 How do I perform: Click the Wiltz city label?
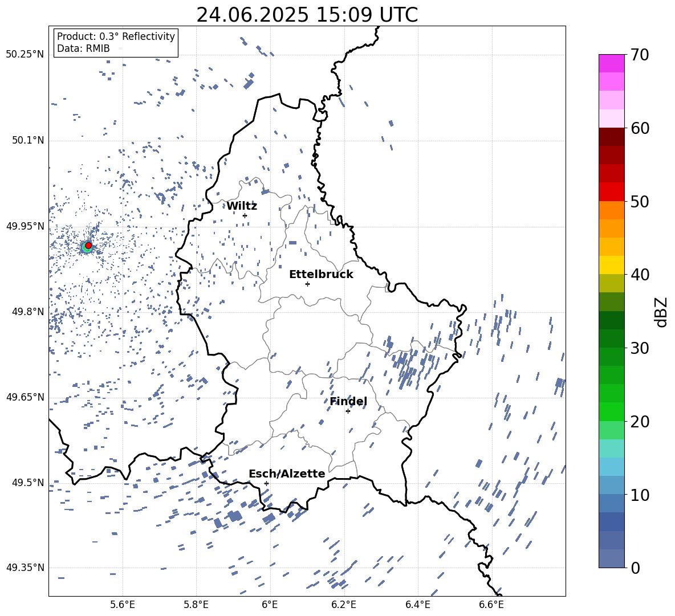pos(242,206)
